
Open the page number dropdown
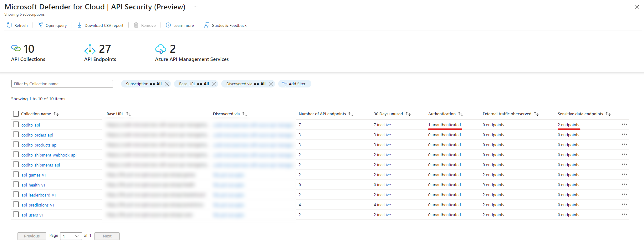point(71,236)
